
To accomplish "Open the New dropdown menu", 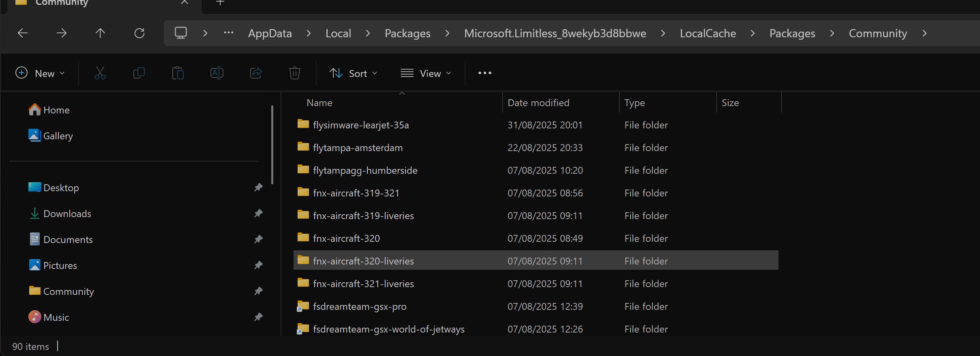I will click(40, 73).
